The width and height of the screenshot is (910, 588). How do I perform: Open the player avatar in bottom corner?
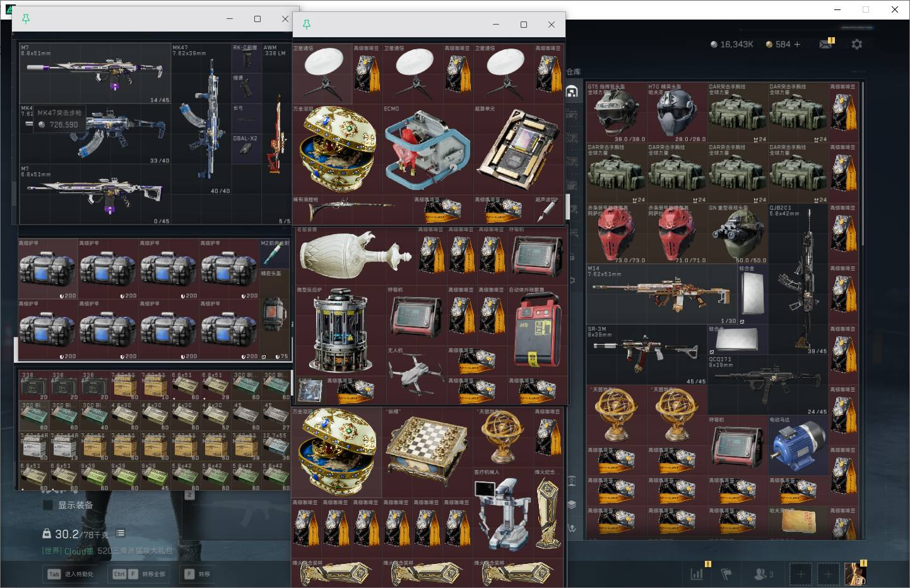pyautogui.click(x=855, y=573)
